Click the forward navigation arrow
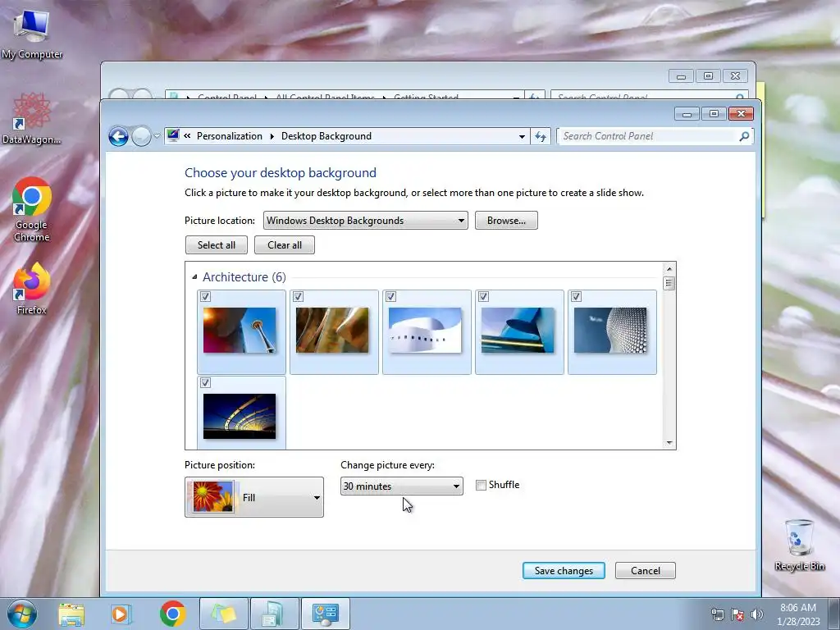The image size is (840, 630). click(141, 137)
